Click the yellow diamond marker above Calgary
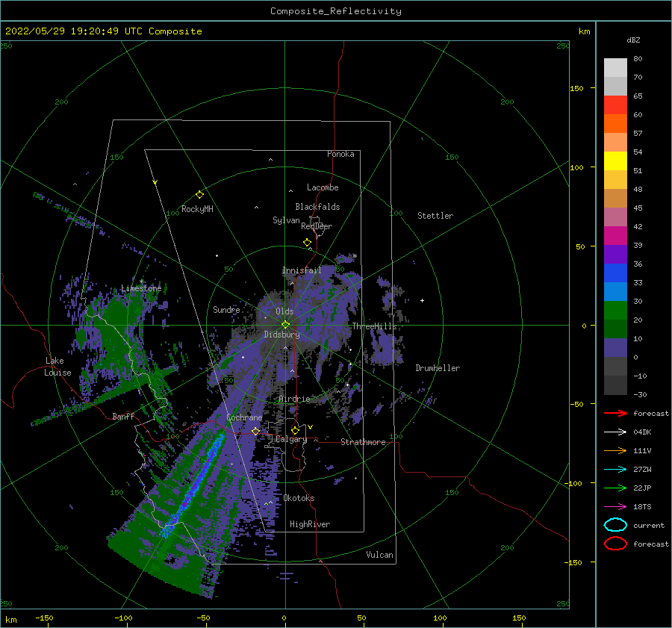This screenshot has height=628, width=672. (295, 430)
